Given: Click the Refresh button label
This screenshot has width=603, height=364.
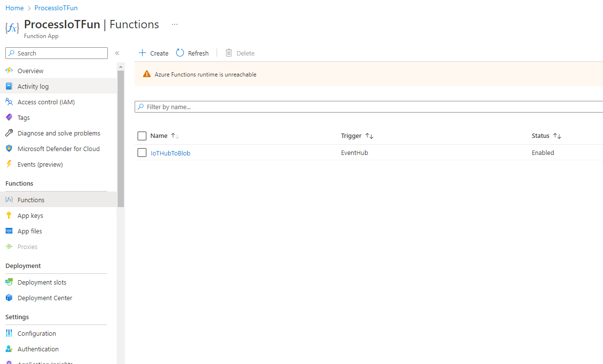Looking at the screenshot, I should point(198,53).
